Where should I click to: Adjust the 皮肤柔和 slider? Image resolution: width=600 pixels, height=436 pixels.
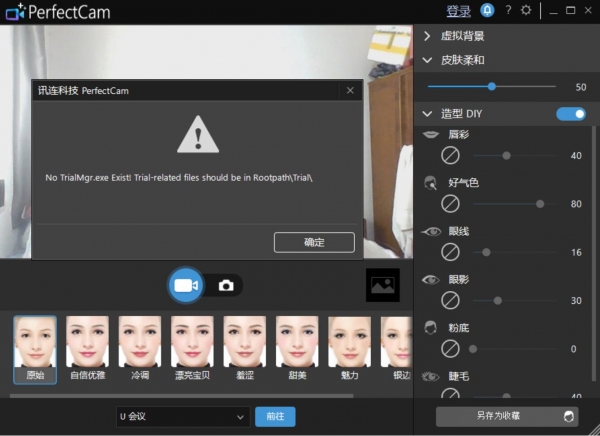[x=492, y=87]
